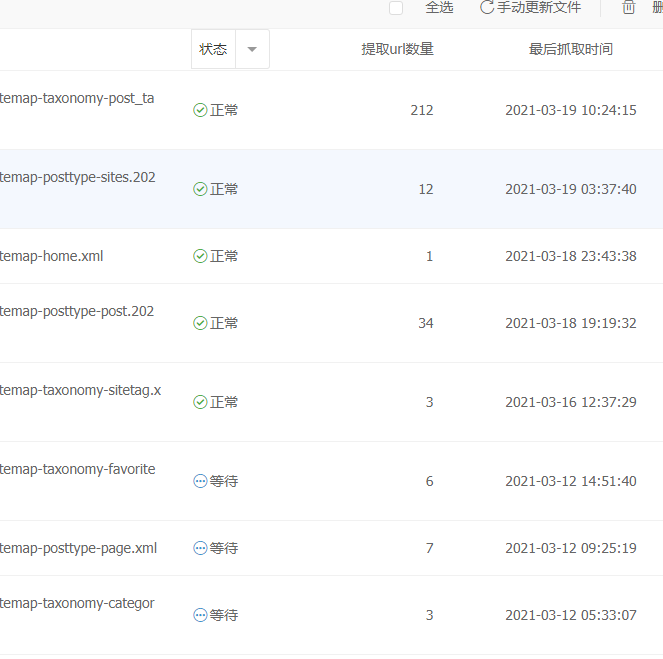
Task: Click blue waiting icon for sitemap-posttype-page.xml row
Action: click(200, 548)
